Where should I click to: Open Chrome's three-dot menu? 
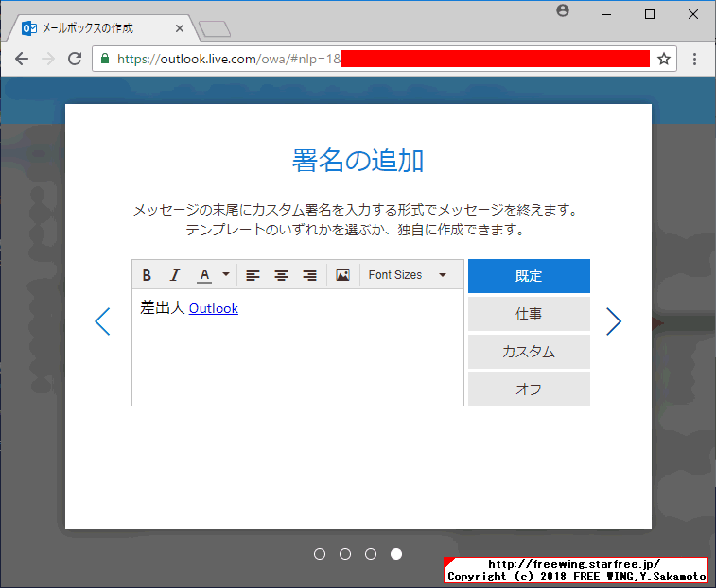pos(694,59)
